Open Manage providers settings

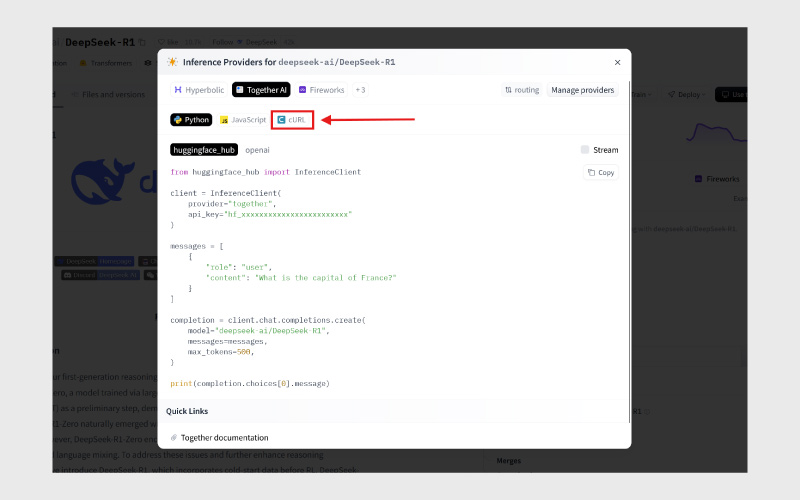coord(583,90)
